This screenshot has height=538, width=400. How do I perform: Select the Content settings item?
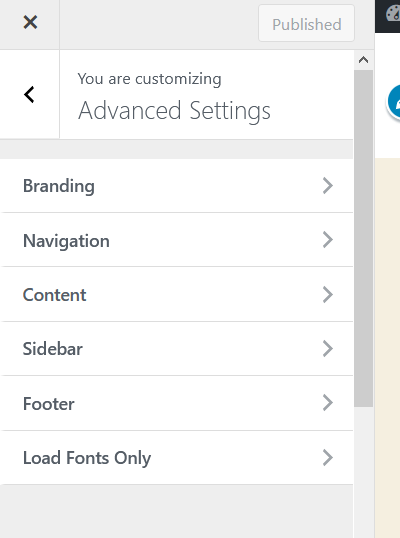click(x=176, y=294)
